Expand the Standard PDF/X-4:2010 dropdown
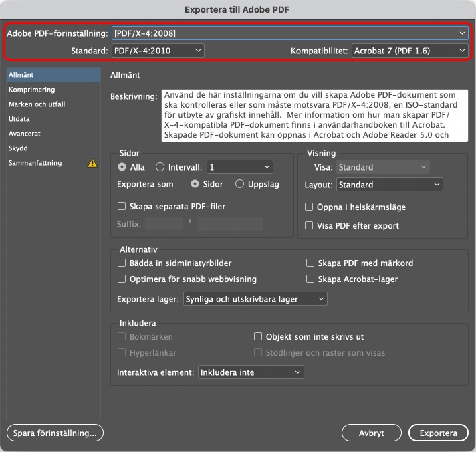Viewport: 476px width, 452px height. point(157,51)
